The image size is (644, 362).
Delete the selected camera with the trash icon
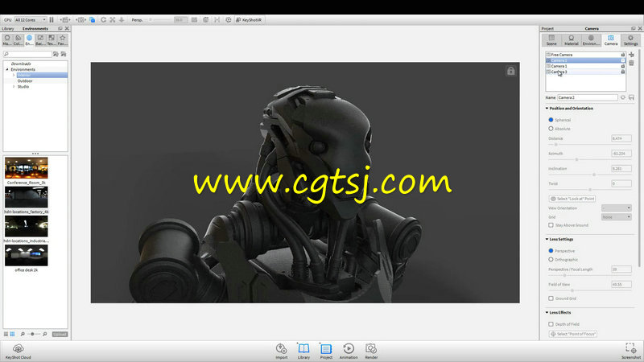(x=631, y=64)
